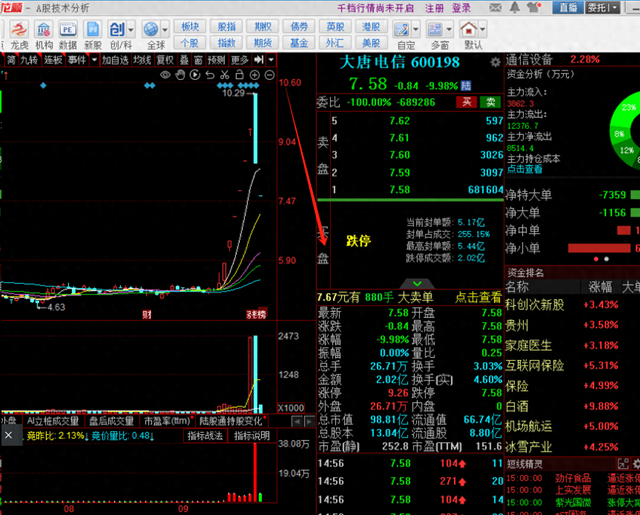Open stock settings gear icon
Image resolution: width=640 pixels, height=515 pixels.
coord(495,62)
